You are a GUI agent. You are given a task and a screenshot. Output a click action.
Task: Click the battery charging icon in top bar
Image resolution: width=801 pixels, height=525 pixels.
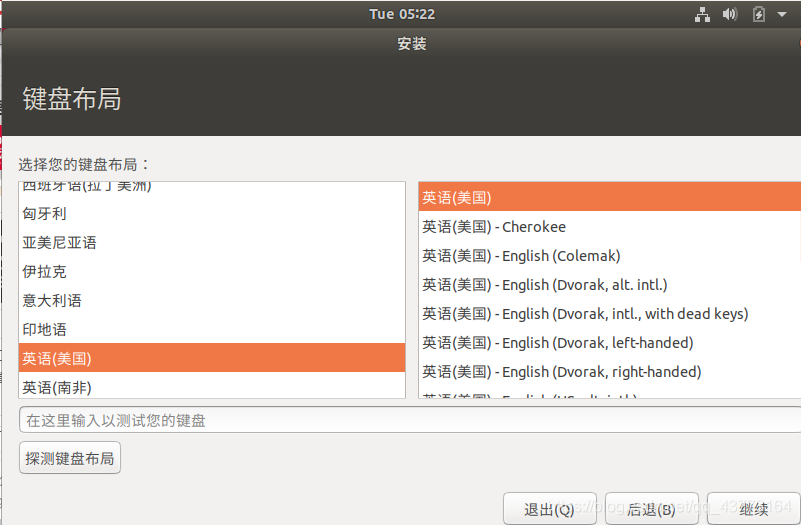(759, 14)
